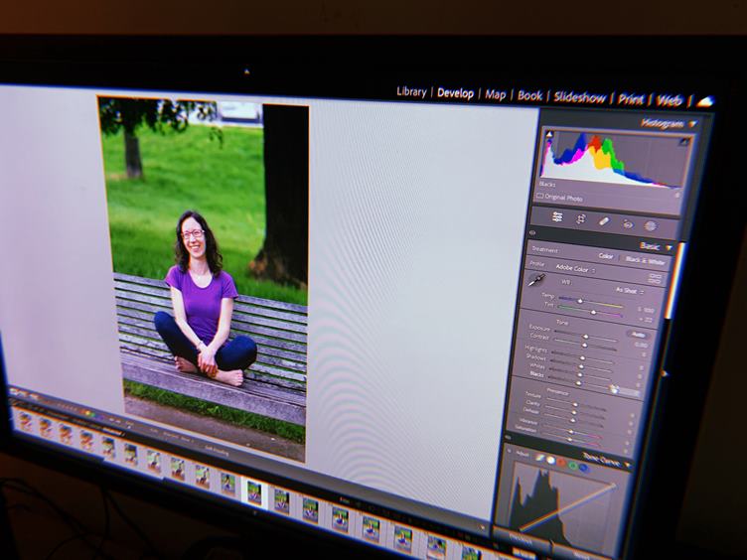Toggle highlight clipping indicator in histogram
The width and height of the screenshot is (747, 560).
click(x=684, y=141)
